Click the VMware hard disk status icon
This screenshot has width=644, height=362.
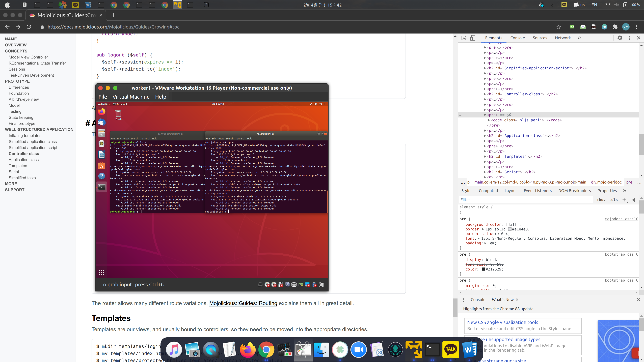(x=260, y=284)
